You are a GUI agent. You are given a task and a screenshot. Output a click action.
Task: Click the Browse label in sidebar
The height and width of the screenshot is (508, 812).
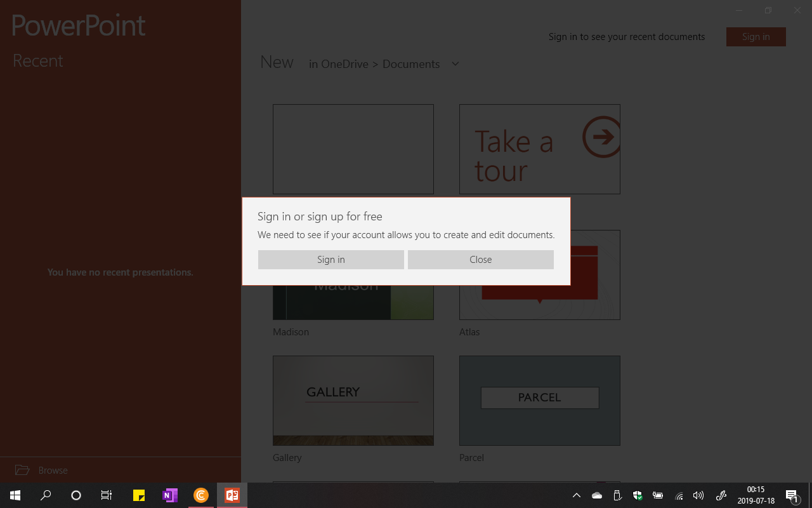[x=53, y=471]
